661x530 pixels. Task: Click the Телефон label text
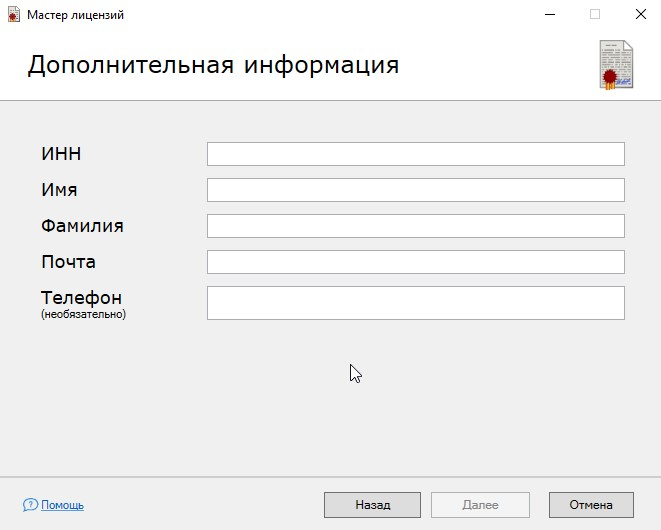pyautogui.click(x=81, y=298)
